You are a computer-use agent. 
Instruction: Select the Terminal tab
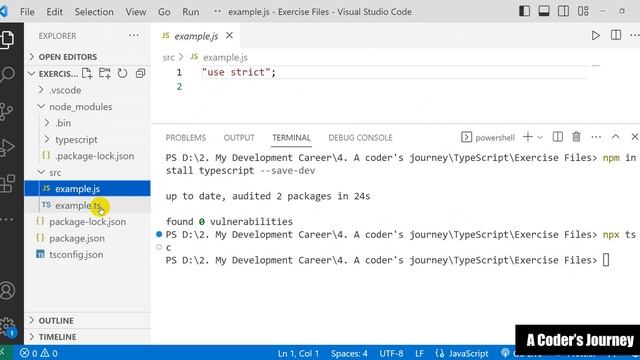[291, 138]
